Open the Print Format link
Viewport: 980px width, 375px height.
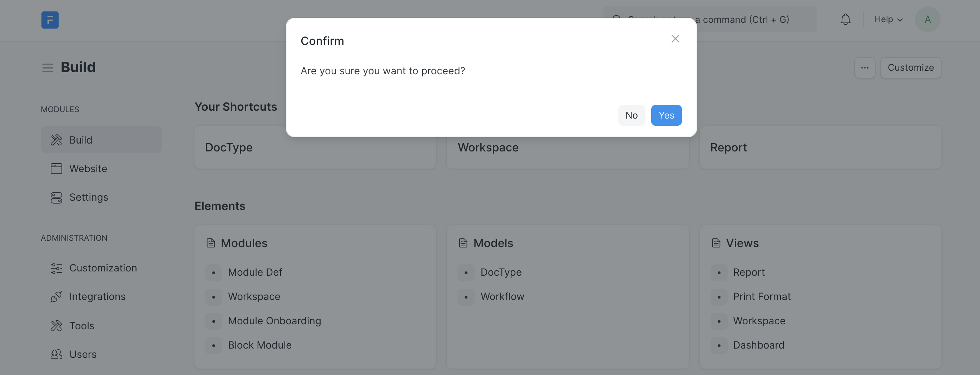762,297
